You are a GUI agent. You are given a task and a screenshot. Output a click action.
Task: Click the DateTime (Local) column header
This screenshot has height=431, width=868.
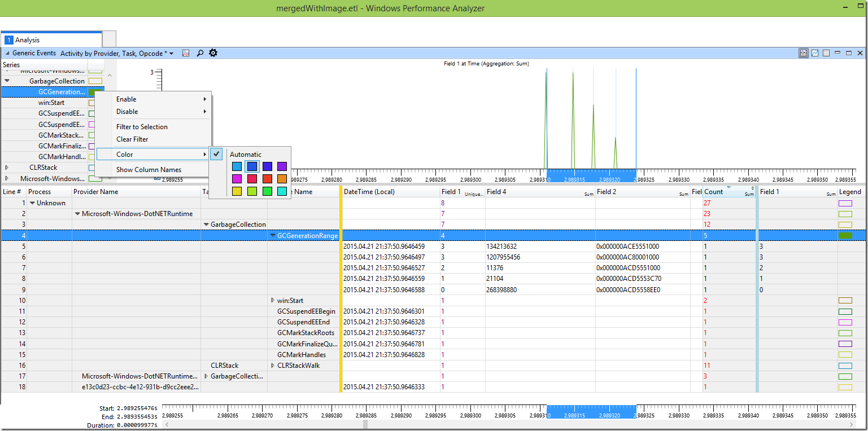[391, 192]
